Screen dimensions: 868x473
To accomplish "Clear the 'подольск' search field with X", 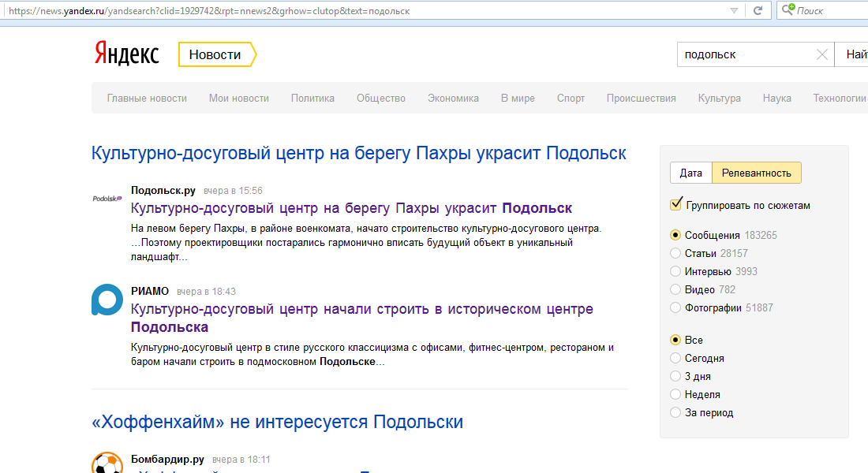I will [x=821, y=54].
